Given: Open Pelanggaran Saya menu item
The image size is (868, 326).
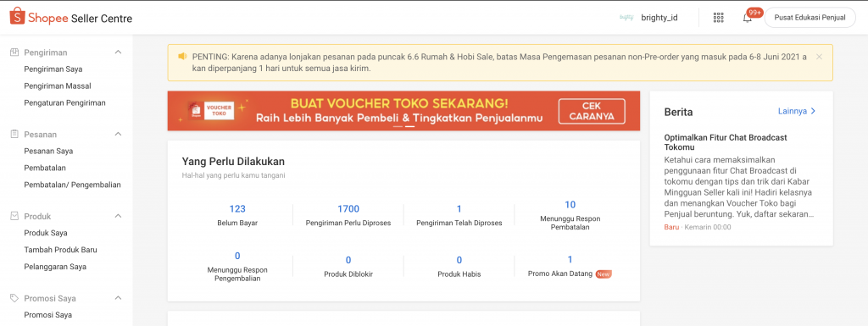Looking at the screenshot, I should pos(55,267).
